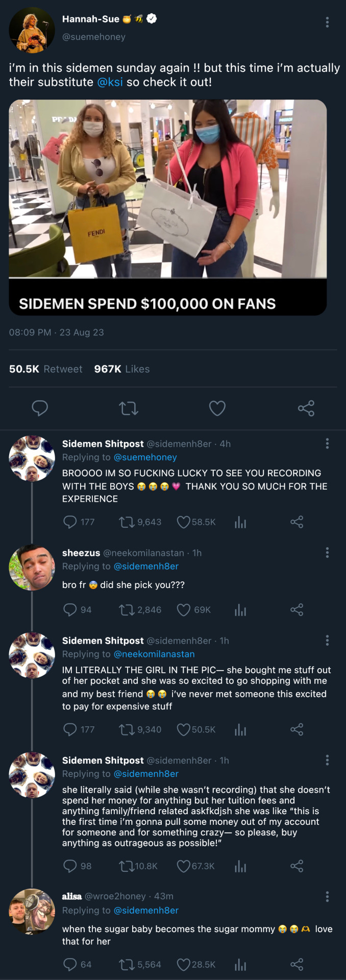Like the sheezus reply with 69K likes
346x980 pixels.
[x=184, y=610]
